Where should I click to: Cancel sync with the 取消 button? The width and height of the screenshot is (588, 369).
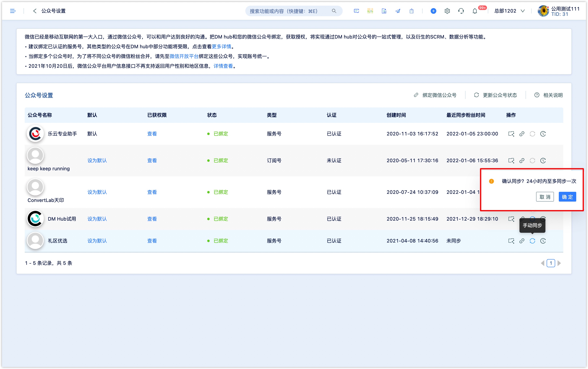click(545, 197)
